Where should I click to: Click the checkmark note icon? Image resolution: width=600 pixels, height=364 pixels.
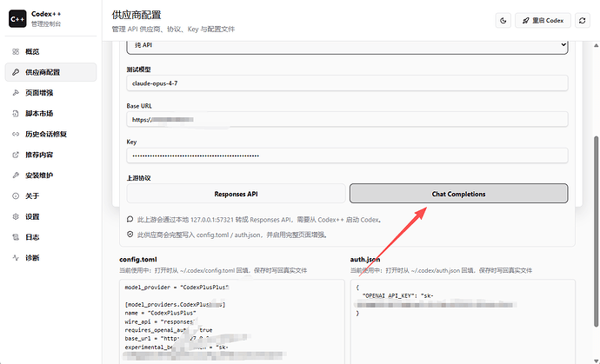click(130, 235)
